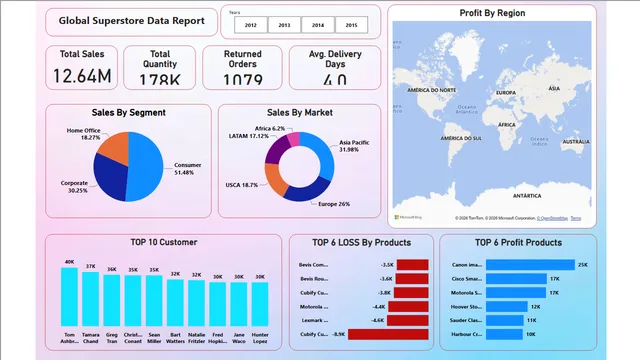
Task: Click EUROPA label on map
Action: (x=506, y=93)
